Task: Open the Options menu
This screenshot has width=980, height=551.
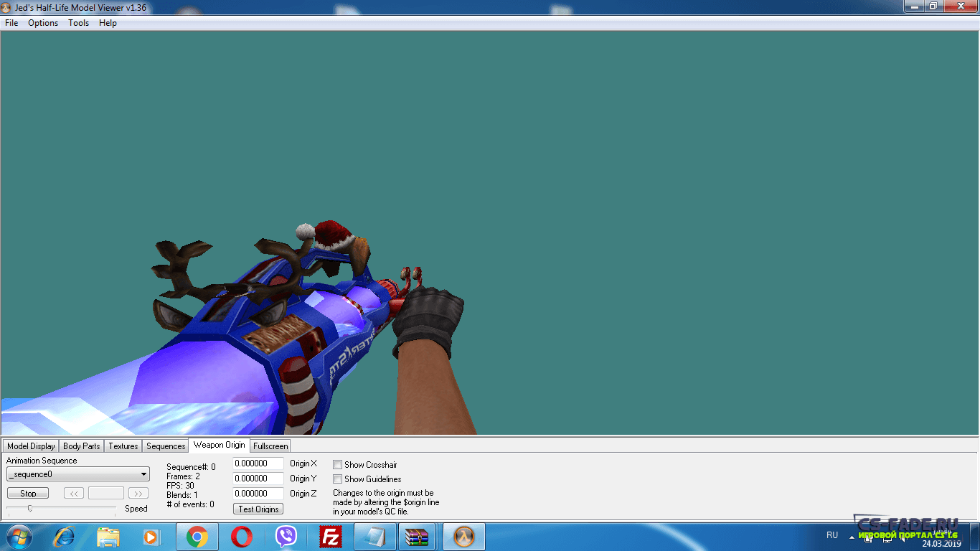Action: click(x=43, y=23)
